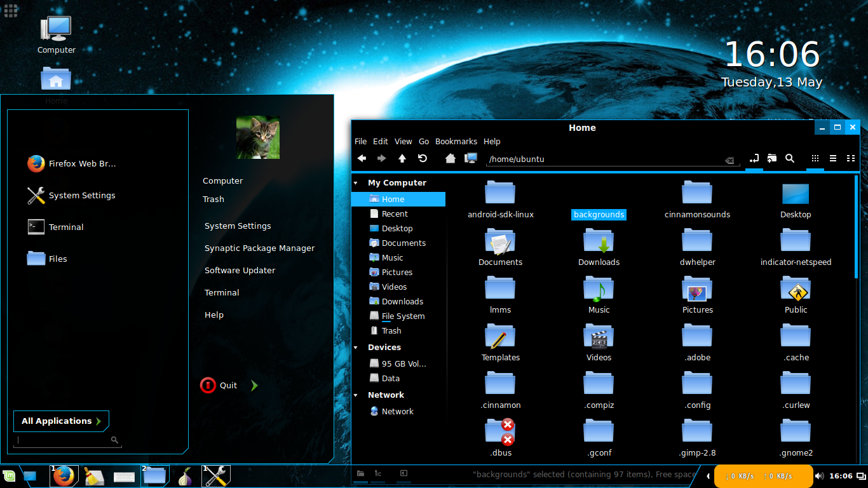Open the volume control in tray
868x488 pixels.
[820, 476]
